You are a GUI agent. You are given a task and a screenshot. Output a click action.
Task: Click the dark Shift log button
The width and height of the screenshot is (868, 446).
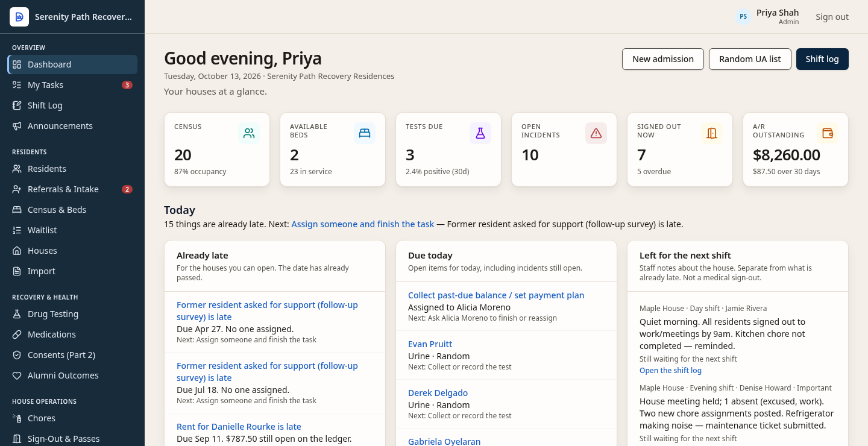click(822, 59)
